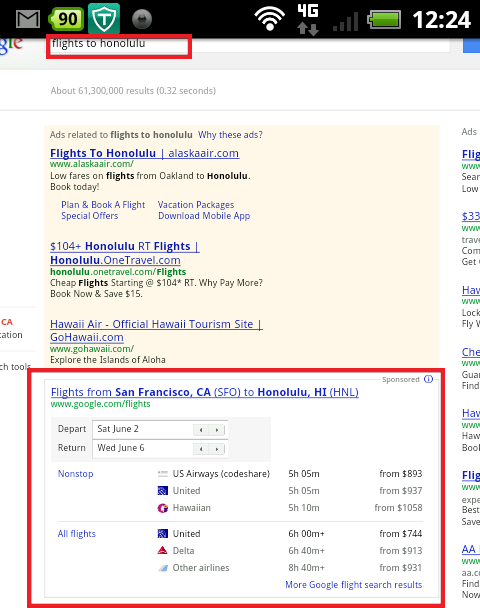Open 'More Google flight search results'
Screen dimensions: 480x608
coord(354,584)
